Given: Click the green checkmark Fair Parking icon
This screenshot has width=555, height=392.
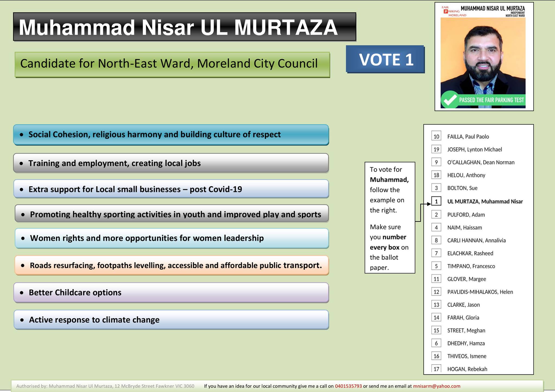Looking at the screenshot, I should click(x=450, y=100).
